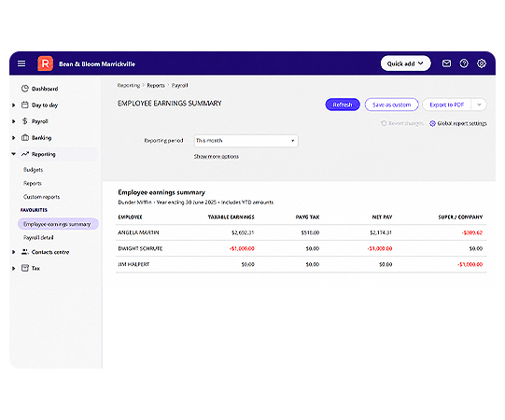Click Export to PDF button

pos(447,105)
